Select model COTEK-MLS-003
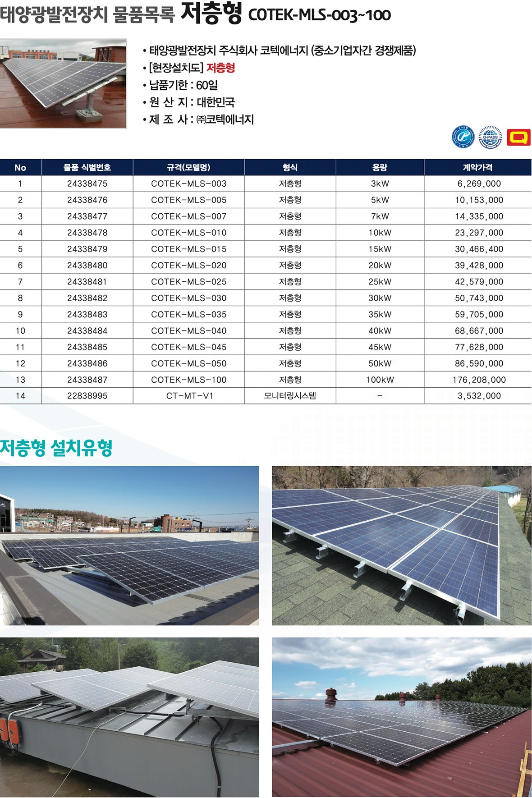The height and width of the screenshot is (798, 532). point(189,183)
